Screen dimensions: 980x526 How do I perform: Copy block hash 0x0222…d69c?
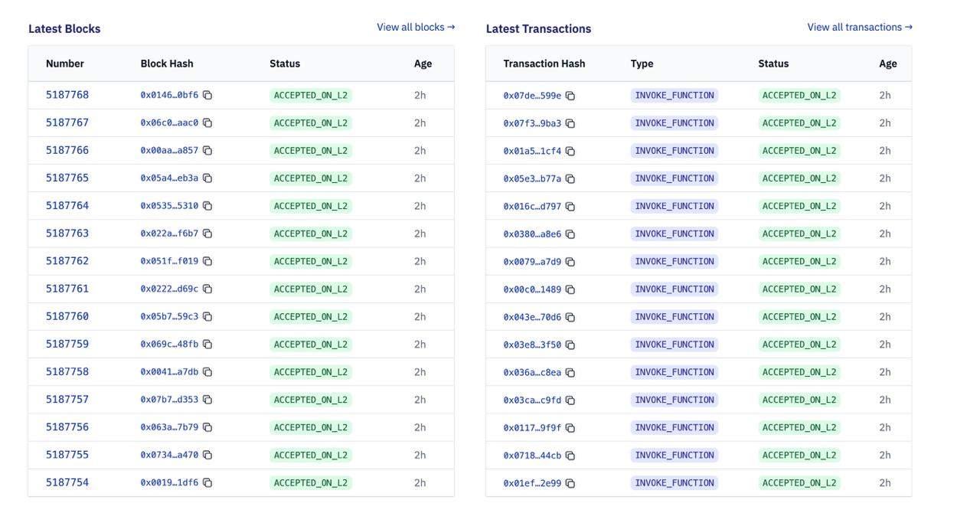coord(207,289)
